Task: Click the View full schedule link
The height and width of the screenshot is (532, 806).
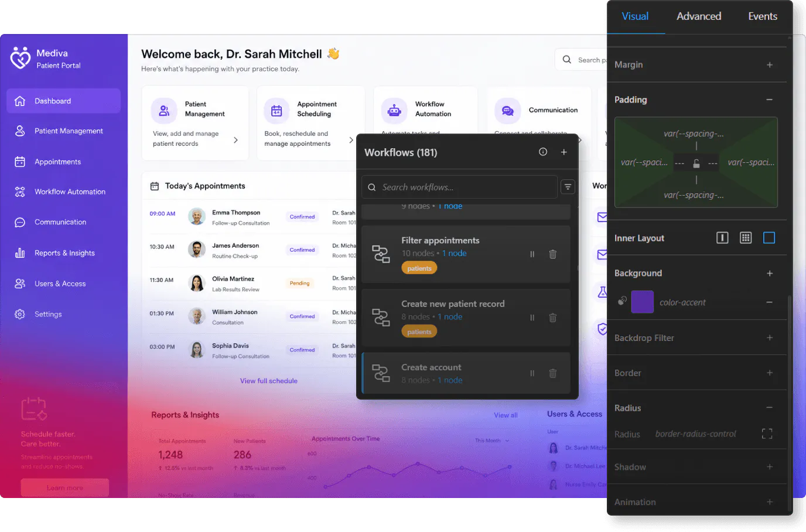Action: pos(269,381)
